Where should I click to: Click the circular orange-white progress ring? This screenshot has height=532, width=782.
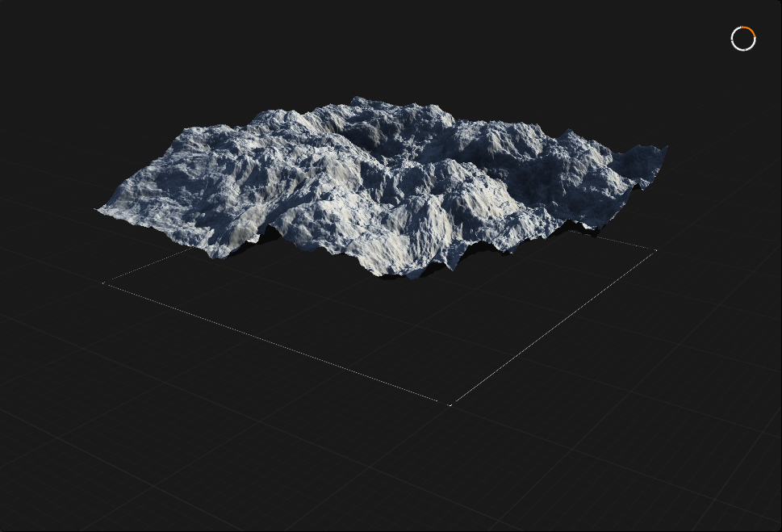(743, 39)
